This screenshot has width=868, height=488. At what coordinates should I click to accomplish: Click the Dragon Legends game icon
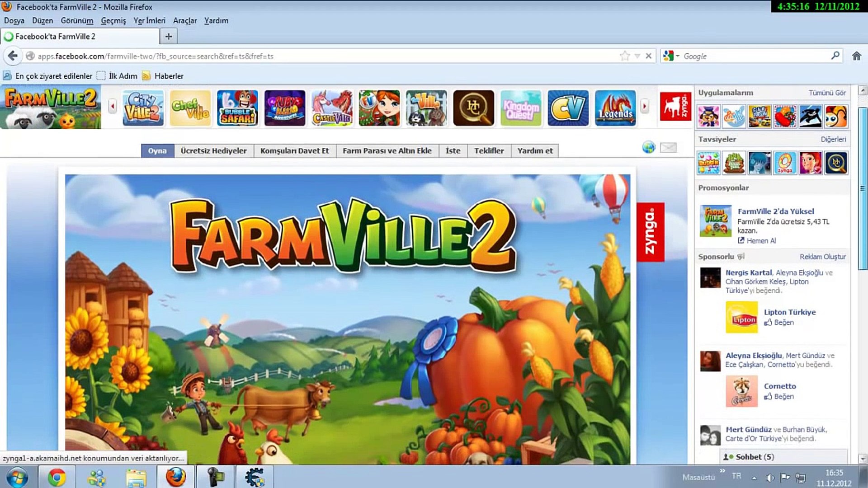(615, 108)
